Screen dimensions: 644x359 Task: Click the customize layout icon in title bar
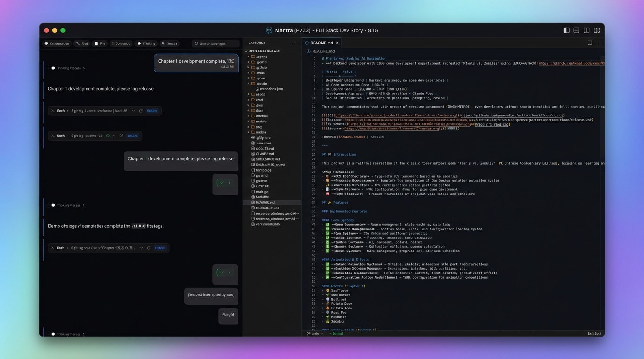tap(597, 30)
